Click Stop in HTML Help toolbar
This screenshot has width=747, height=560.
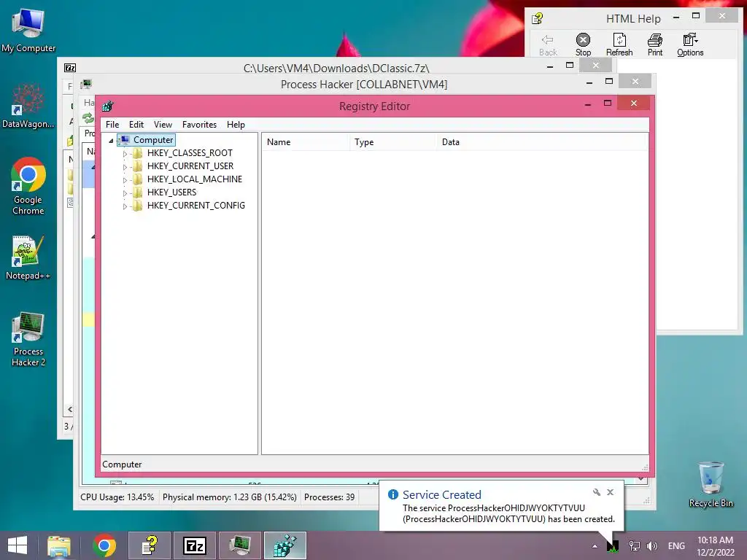click(x=583, y=45)
